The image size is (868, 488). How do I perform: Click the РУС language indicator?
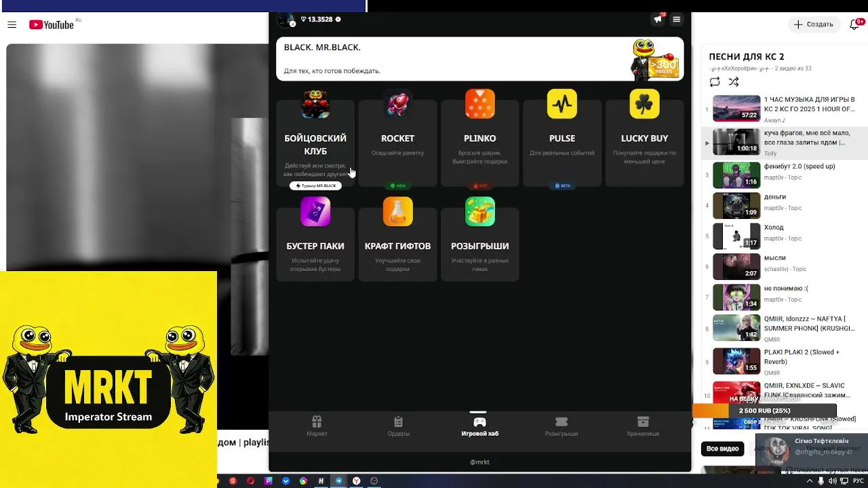click(x=859, y=481)
